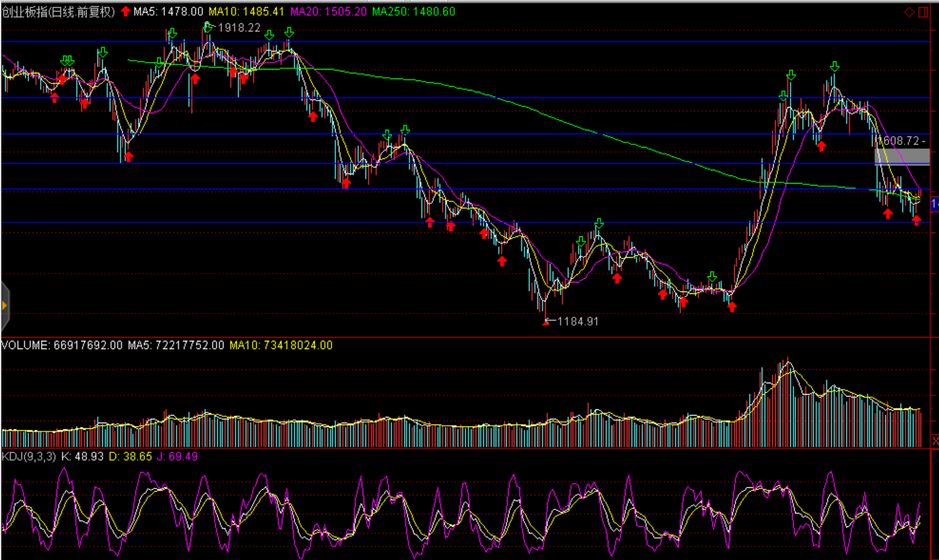Open the 创业板指(日线.前复权) chart title
939x560 pixels.
tap(58, 11)
